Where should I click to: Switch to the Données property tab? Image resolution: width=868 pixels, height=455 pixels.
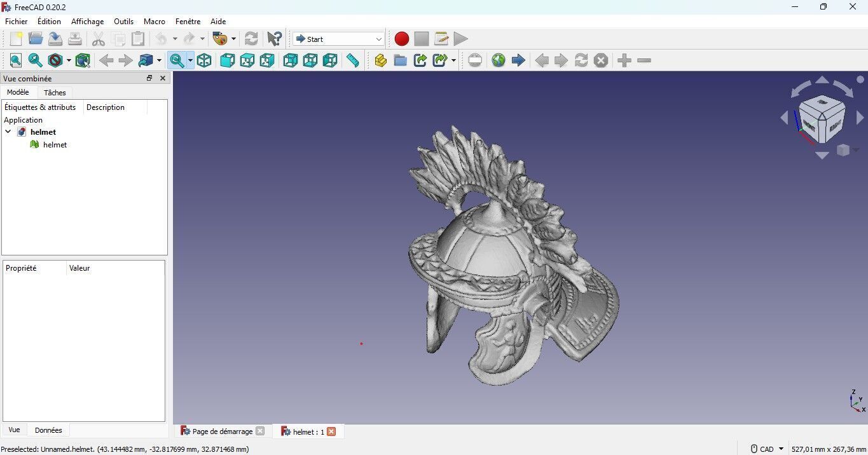[48, 430]
